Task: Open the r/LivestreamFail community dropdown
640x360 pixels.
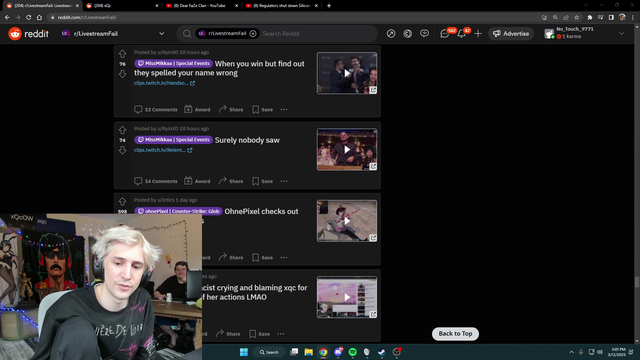Action: tap(113, 33)
